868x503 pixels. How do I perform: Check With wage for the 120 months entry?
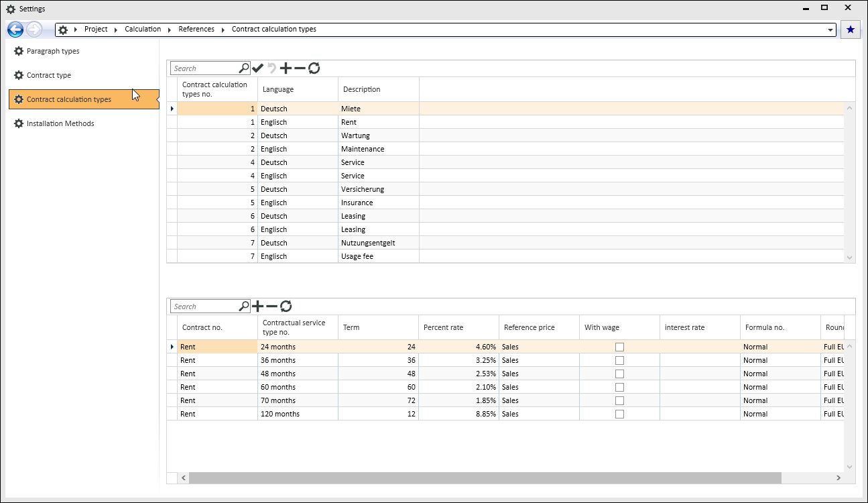click(x=619, y=414)
